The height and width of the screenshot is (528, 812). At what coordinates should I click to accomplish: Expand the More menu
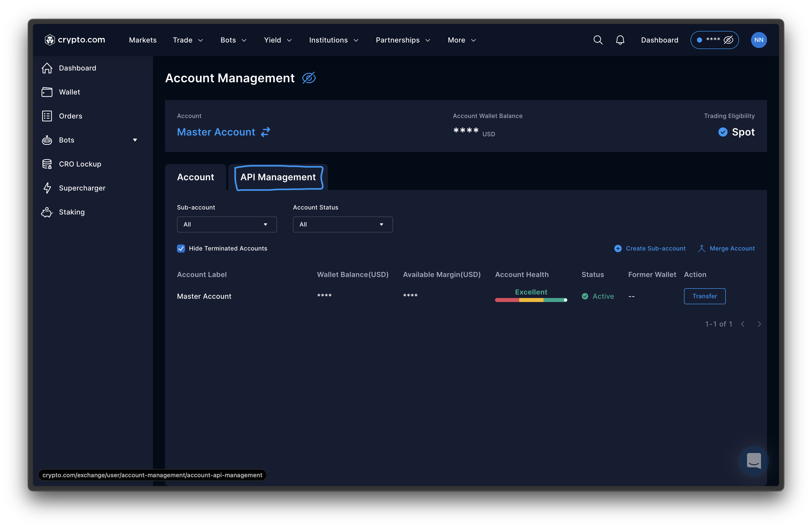click(x=461, y=40)
